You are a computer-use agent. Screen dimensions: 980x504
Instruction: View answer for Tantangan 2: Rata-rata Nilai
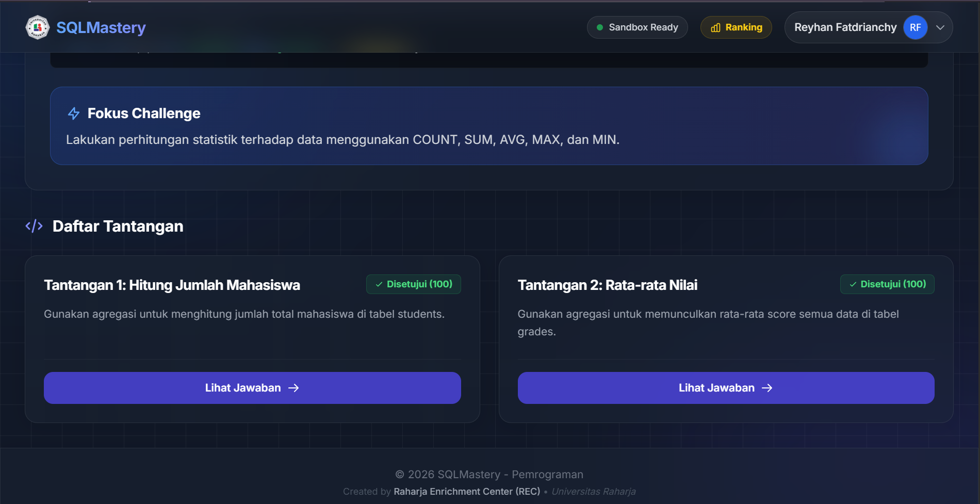click(726, 388)
